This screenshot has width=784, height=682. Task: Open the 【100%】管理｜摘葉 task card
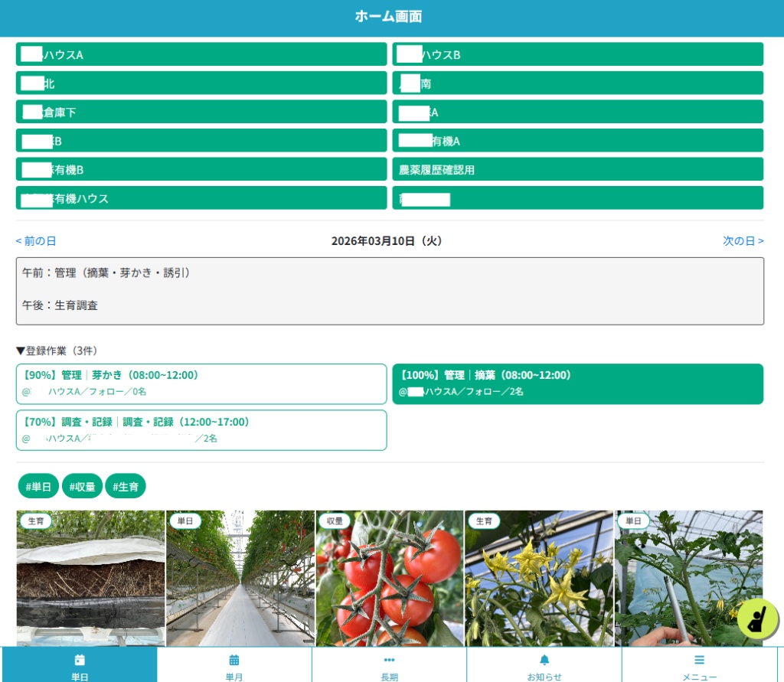pos(577,383)
